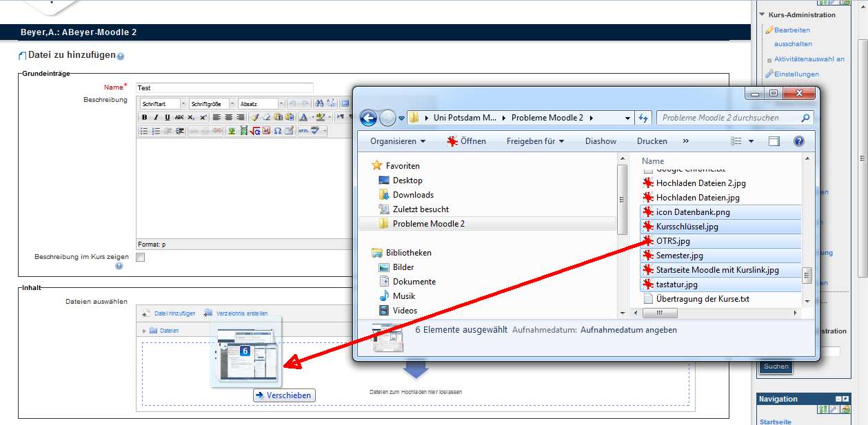
Task: Open the Schriftgröße font size dropdown
Action: [x=212, y=104]
